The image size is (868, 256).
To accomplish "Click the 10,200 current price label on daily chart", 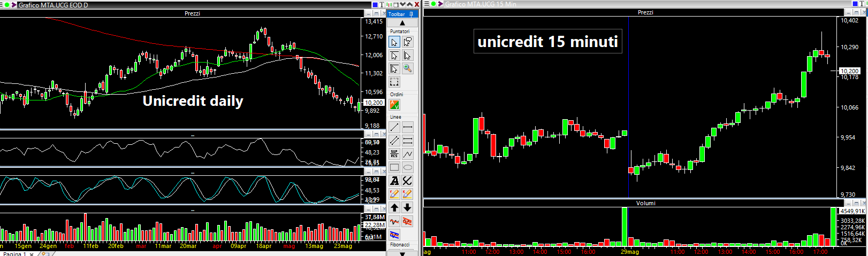I will 374,103.
